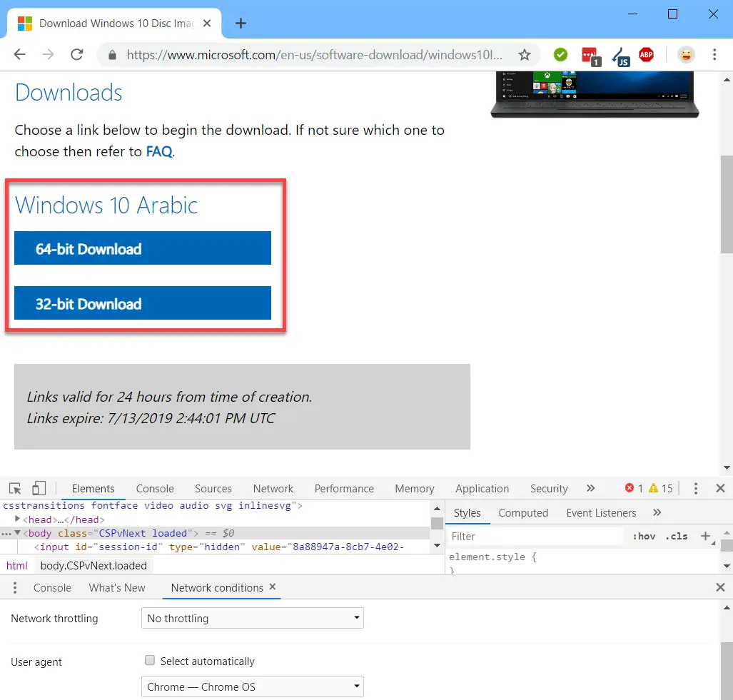
Task: Open user agent Chrome OS dropdown
Action: (x=253, y=686)
